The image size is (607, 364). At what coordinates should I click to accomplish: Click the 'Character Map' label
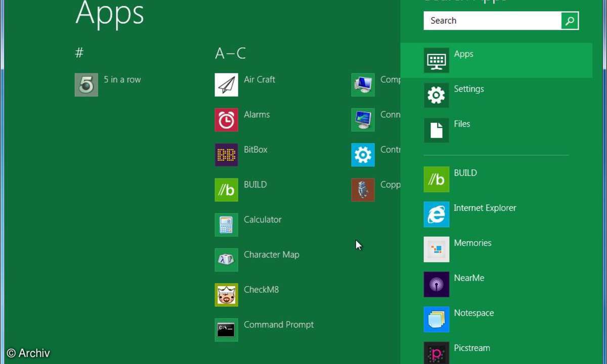[272, 254]
